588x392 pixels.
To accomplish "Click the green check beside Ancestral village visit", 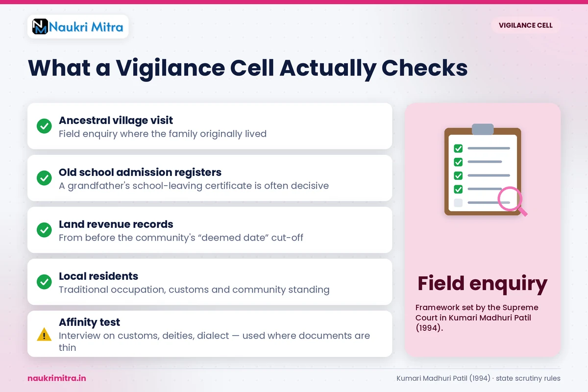I will 44,126.
